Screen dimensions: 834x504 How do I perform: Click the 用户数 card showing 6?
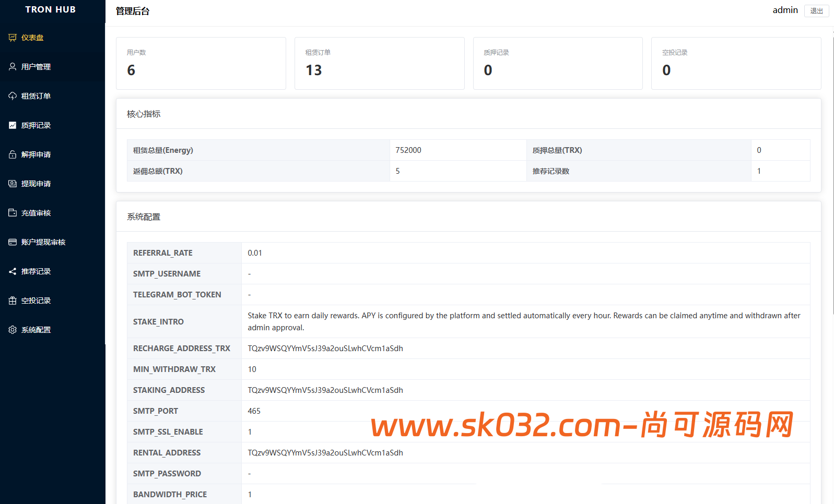[201, 63]
